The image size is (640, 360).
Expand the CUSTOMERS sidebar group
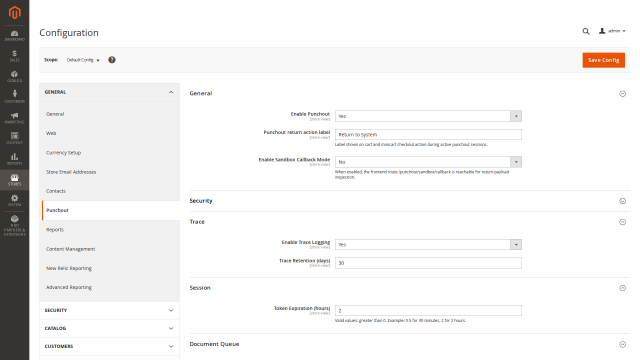click(109, 346)
